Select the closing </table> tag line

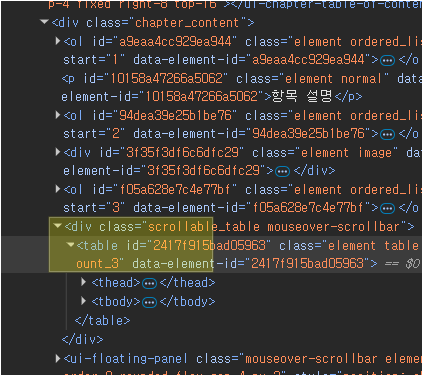102,320
